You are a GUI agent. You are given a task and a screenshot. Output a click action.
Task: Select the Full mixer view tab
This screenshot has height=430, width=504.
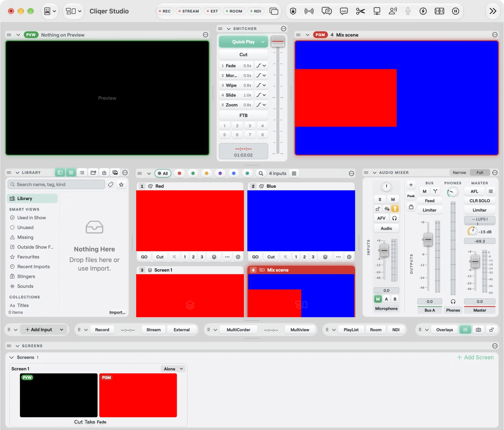[x=480, y=173]
